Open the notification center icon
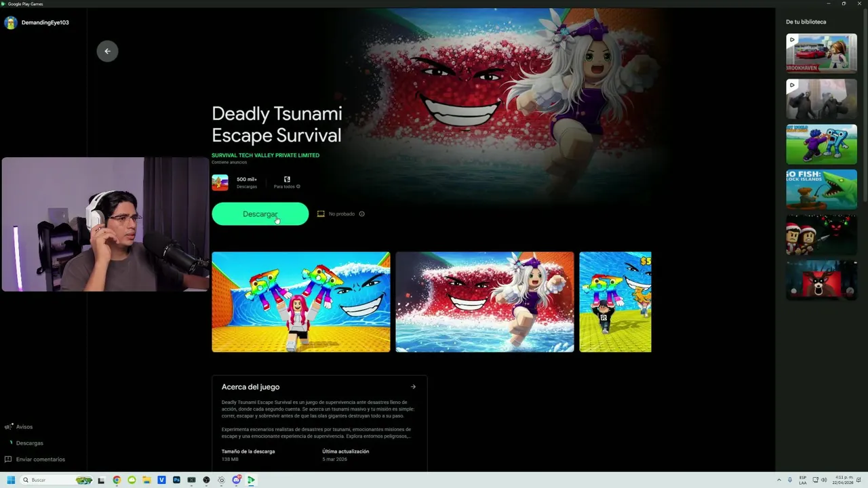The height and width of the screenshot is (488, 868). pyautogui.click(x=859, y=480)
